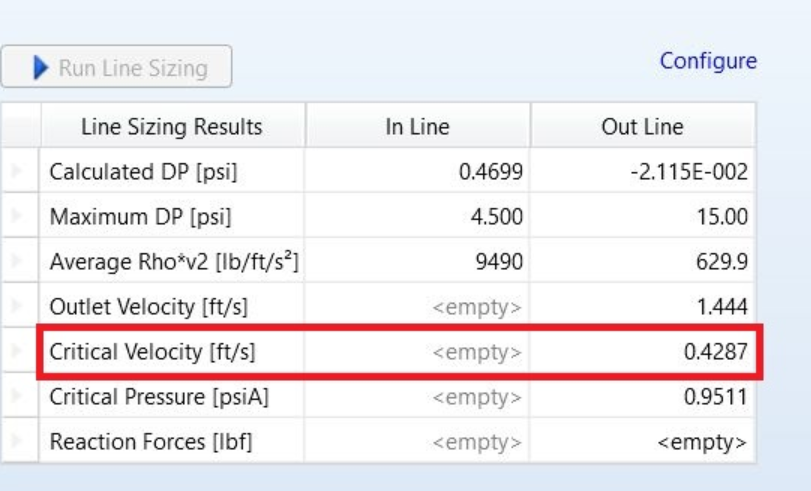The image size is (811, 491).
Task: Select the In Line Maximum DP value 4.500
Action: pos(496,217)
